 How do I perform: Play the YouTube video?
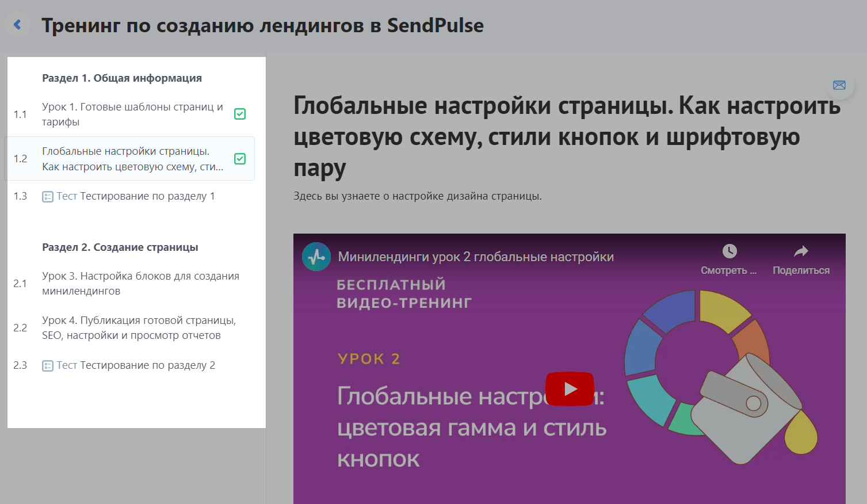click(x=569, y=389)
